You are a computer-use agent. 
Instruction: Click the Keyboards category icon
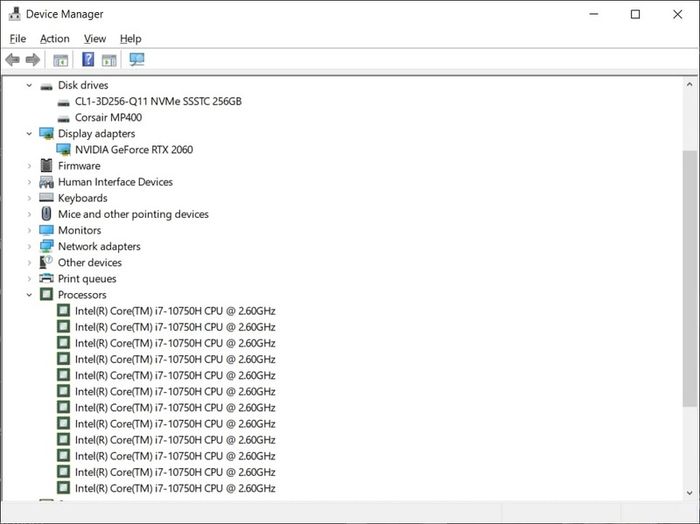[x=46, y=197]
